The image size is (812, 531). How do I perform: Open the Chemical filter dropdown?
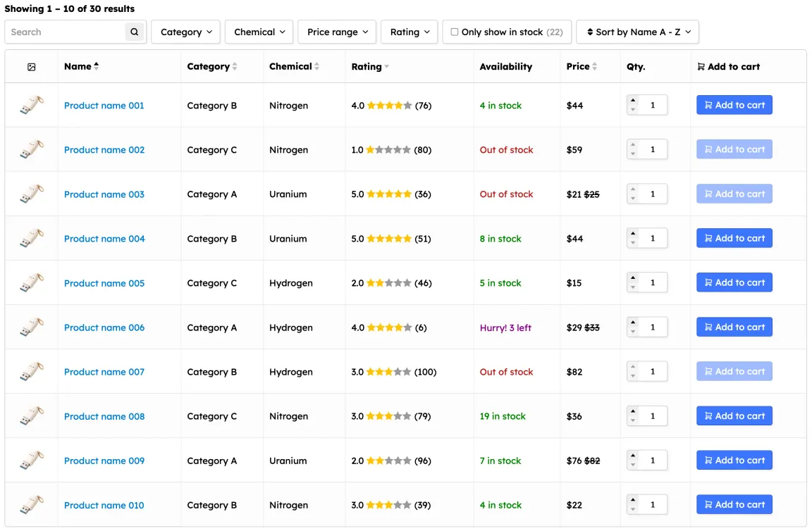click(x=259, y=32)
